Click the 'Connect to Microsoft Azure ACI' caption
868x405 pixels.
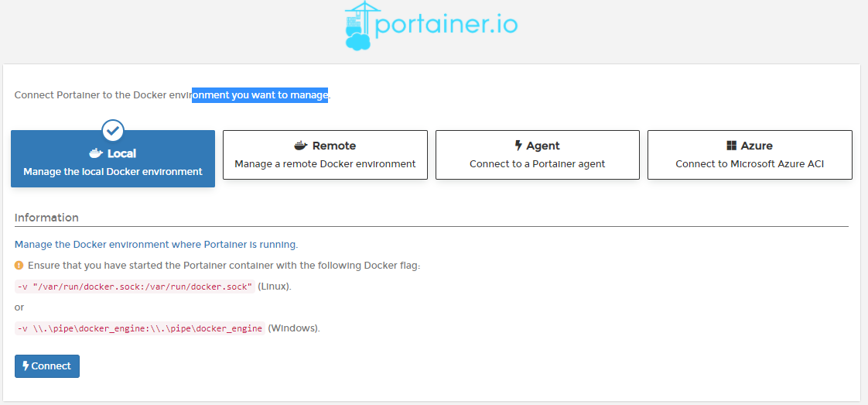(x=750, y=164)
